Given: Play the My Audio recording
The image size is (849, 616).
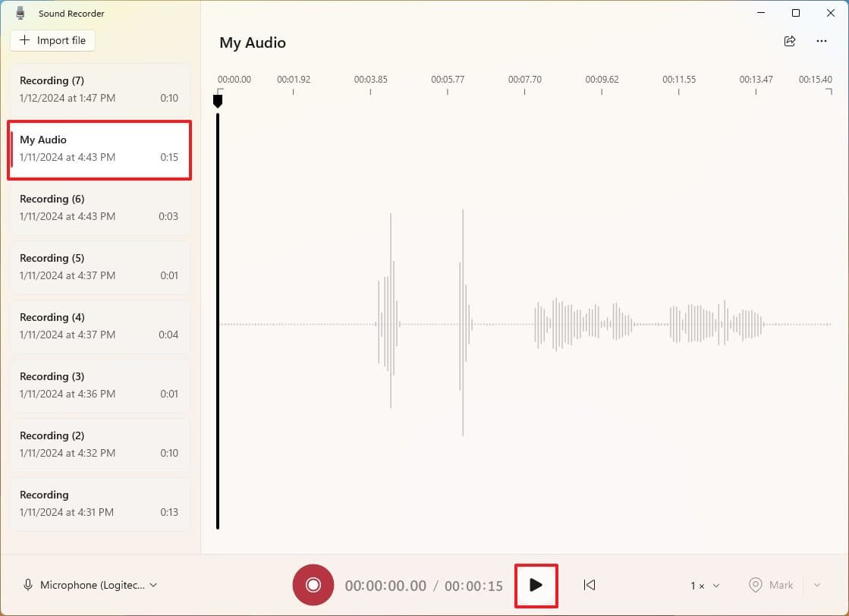Looking at the screenshot, I should click(x=536, y=585).
